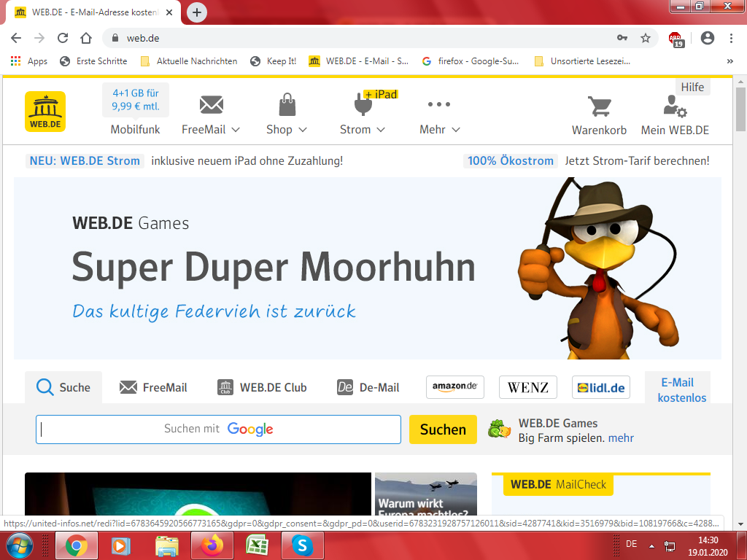747x560 pixels.
Task: Select the FreeMail tab above search
Action: pyautogui.click(x=153, y=387)
